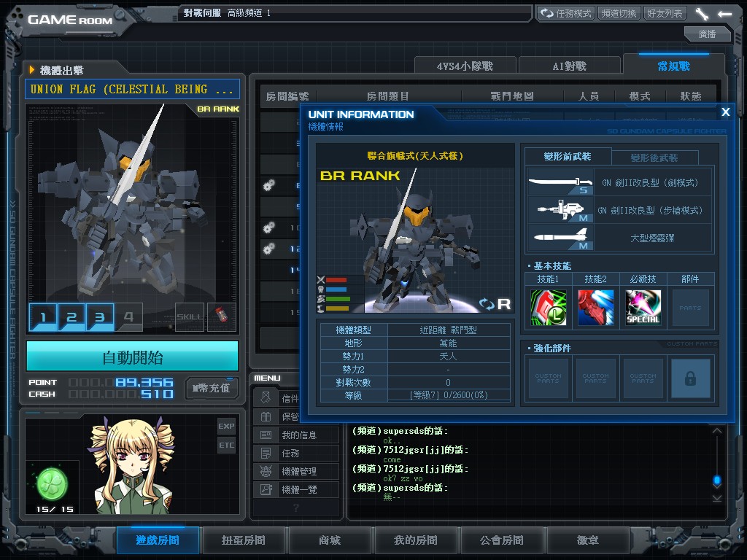Select unit slot 4
Screen dimensions: 747x560
[x=128, y=316]
